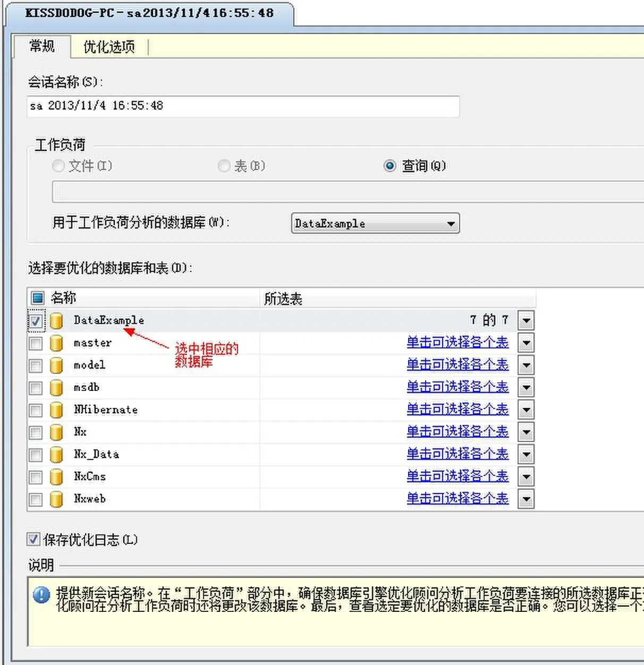Open table dropdown arrow for msdb row
This screenshot has width=644, height=665.
click(526, 387)
